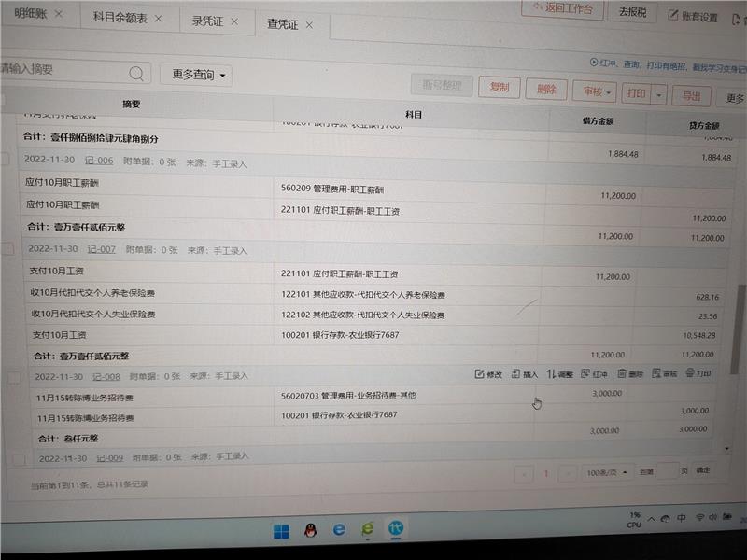747x560 pixels.
Task: Click the 插入 insert icon on voucher row
Action: [515, 374]
